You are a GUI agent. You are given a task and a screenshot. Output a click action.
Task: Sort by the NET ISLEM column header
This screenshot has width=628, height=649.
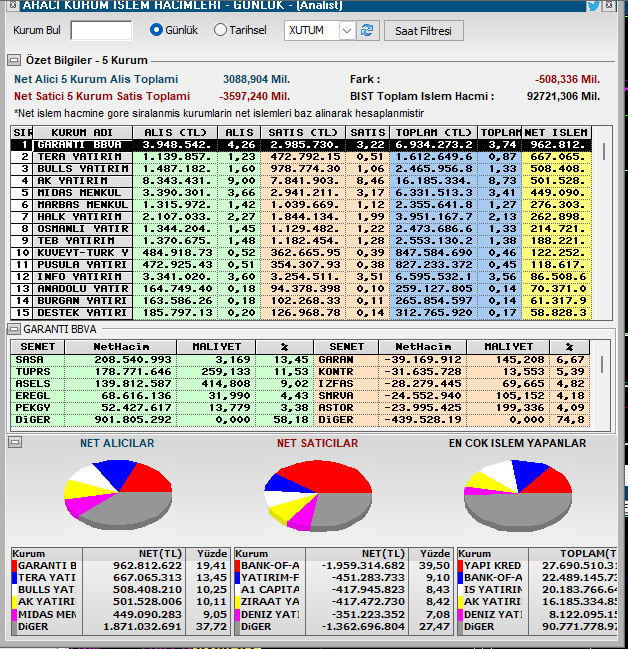(556, 133)
